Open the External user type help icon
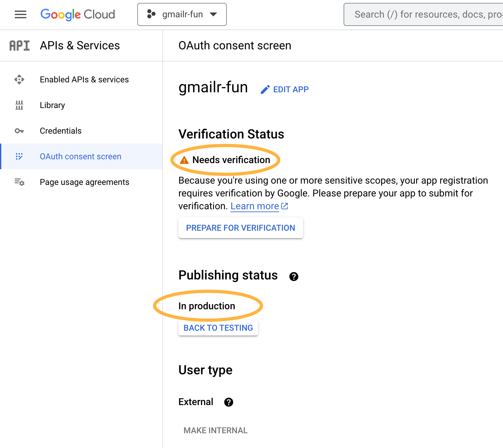Viewport: 503px width, 448px height. 228,402
